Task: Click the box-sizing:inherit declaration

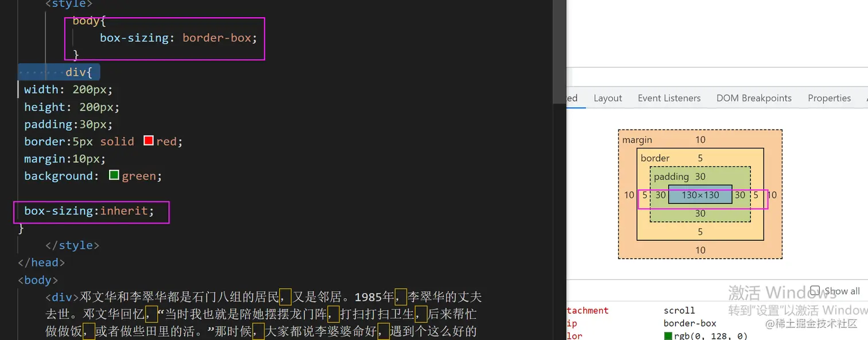Action: (x=88, y=210)
